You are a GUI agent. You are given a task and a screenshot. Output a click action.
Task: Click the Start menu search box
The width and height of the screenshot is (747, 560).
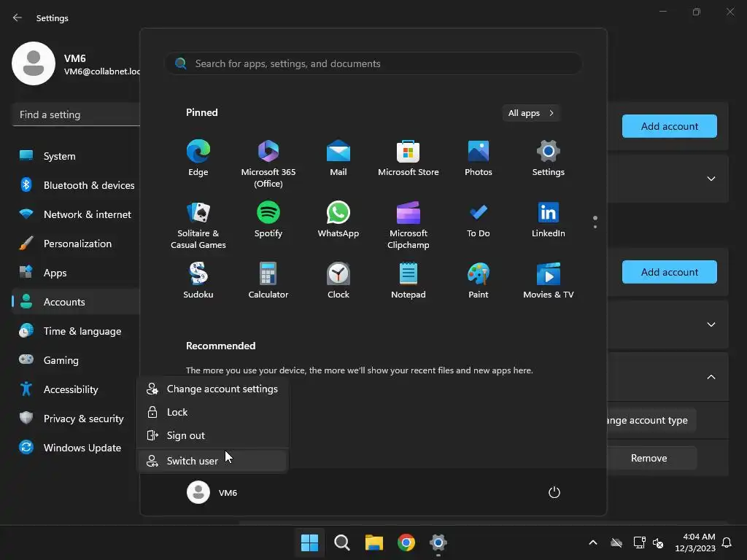click(373, 64)
